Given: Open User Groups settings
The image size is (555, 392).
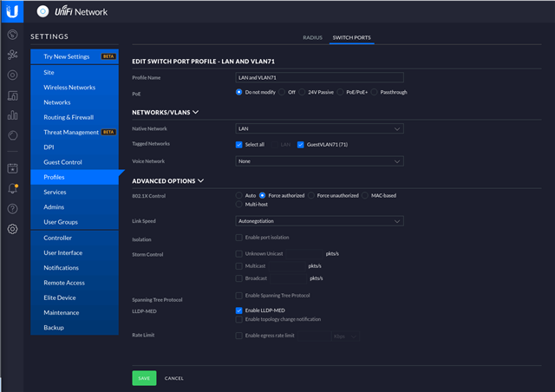Looking at the screenshot, I should pos(75,222).
